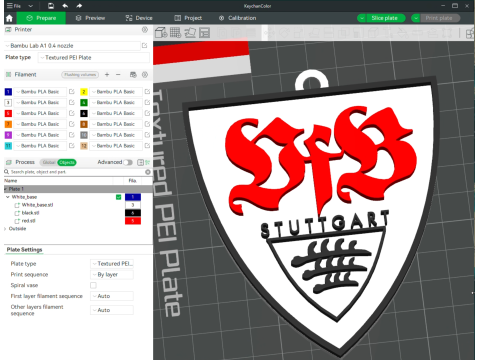Open Plate Settings Plate type dropdown
This screenshot has height=360, width=480.
tap(112, 264)
